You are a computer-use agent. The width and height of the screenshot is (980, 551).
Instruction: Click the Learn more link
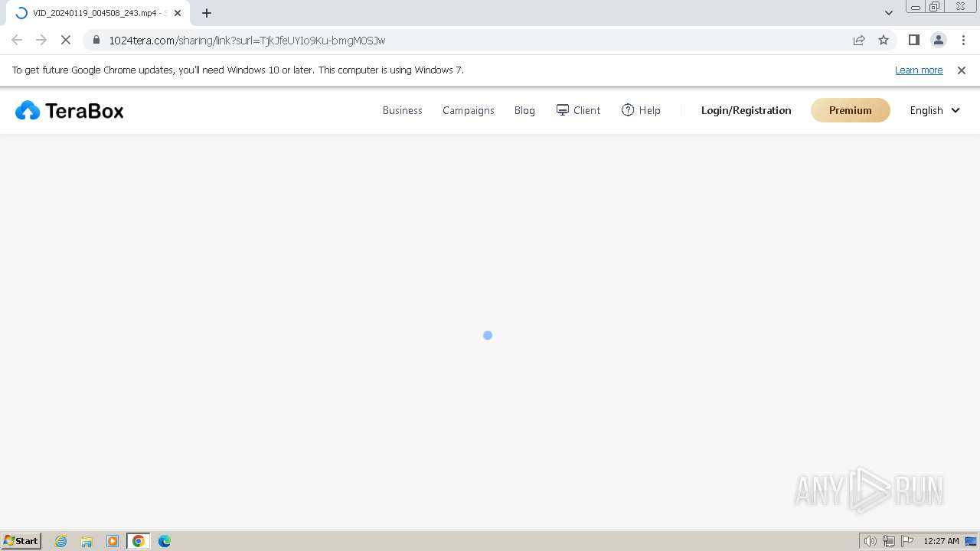tap(919, 70)
